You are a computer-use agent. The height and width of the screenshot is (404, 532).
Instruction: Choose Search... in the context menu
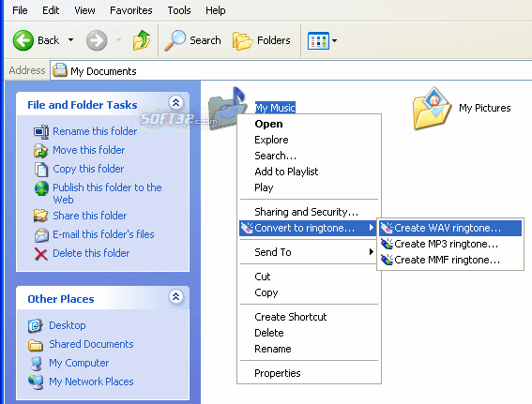coord(309,156)
